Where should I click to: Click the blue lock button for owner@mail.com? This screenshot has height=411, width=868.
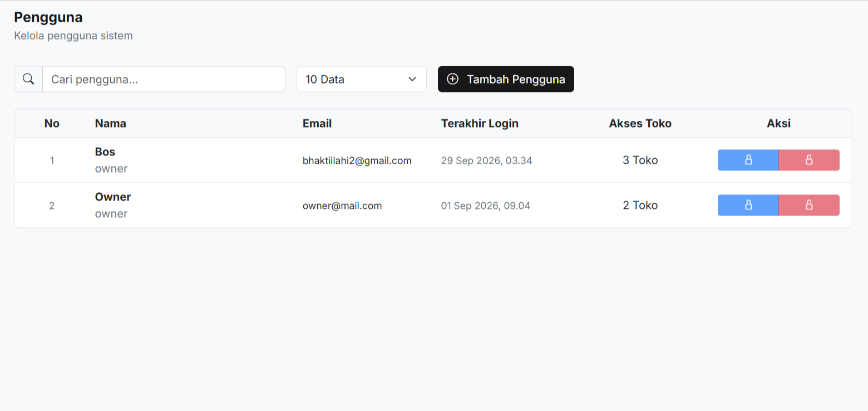tap(748, 205)
